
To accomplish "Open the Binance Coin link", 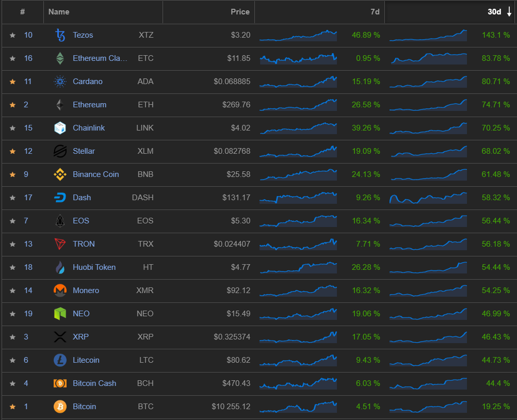I will 95,174.
